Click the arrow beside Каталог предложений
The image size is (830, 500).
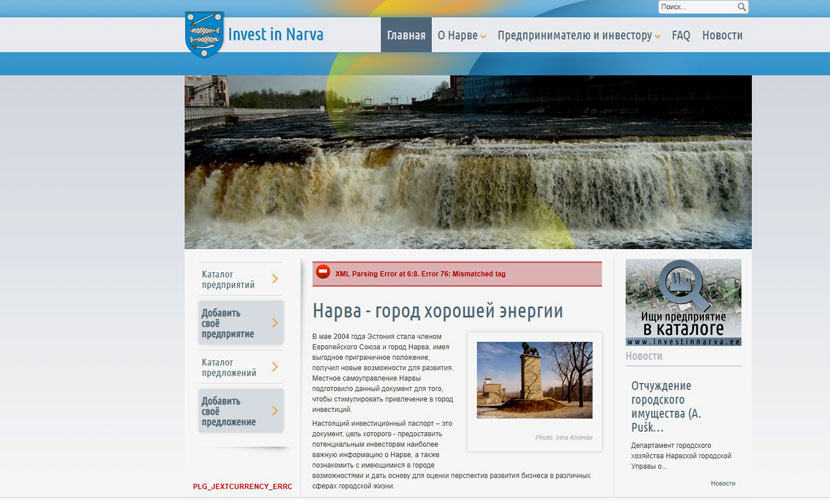pos(275,367)
